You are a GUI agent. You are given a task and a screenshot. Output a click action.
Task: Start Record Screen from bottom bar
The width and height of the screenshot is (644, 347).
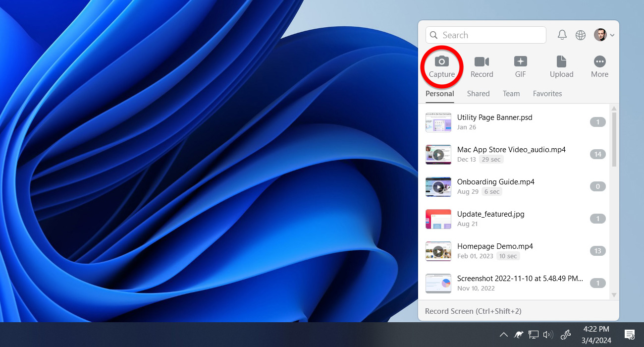(x=472, y=311)
